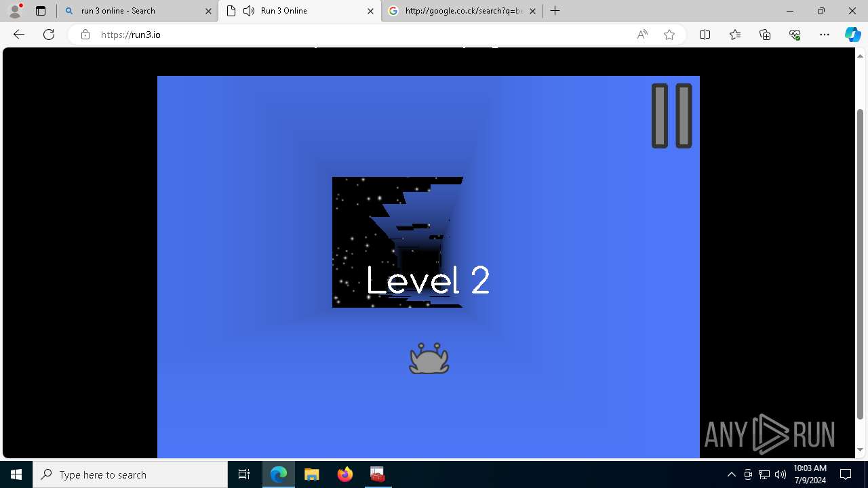Viewport: 868px width, 488px height.
Task: Open the notification center
Action: click(846, 474)
